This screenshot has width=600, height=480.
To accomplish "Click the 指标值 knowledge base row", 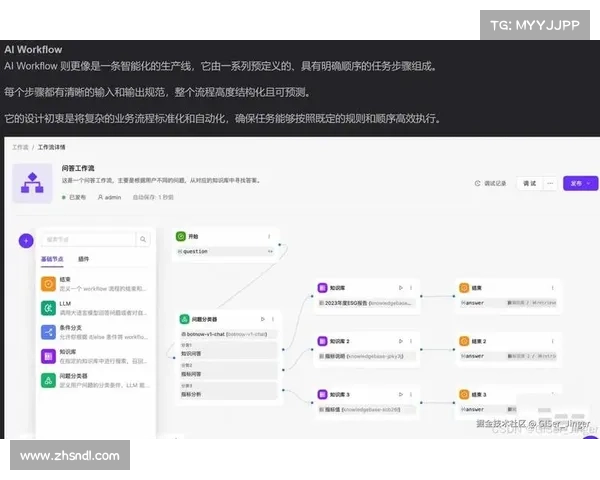I will click(367, 410).
